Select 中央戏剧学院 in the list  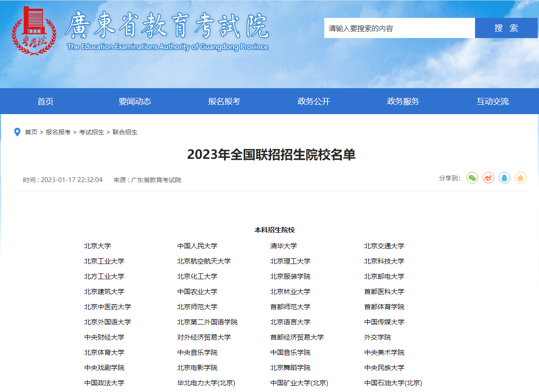point(104,368)
